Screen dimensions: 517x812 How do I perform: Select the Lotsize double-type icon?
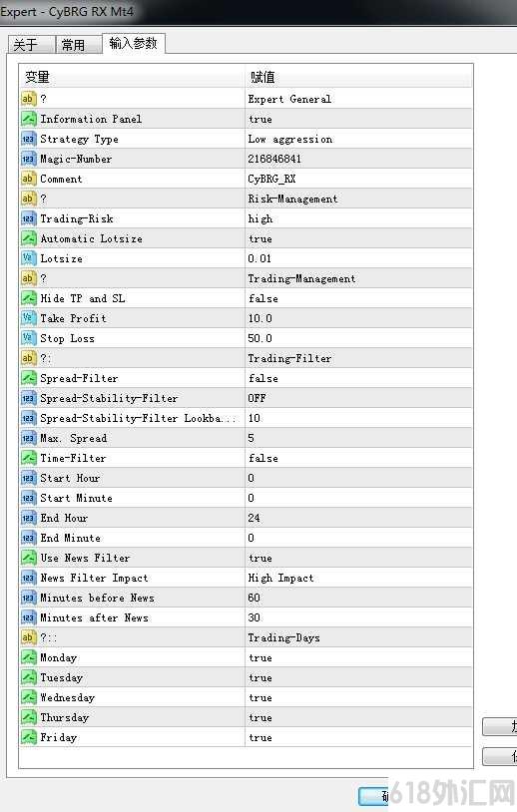click(29, 258)
